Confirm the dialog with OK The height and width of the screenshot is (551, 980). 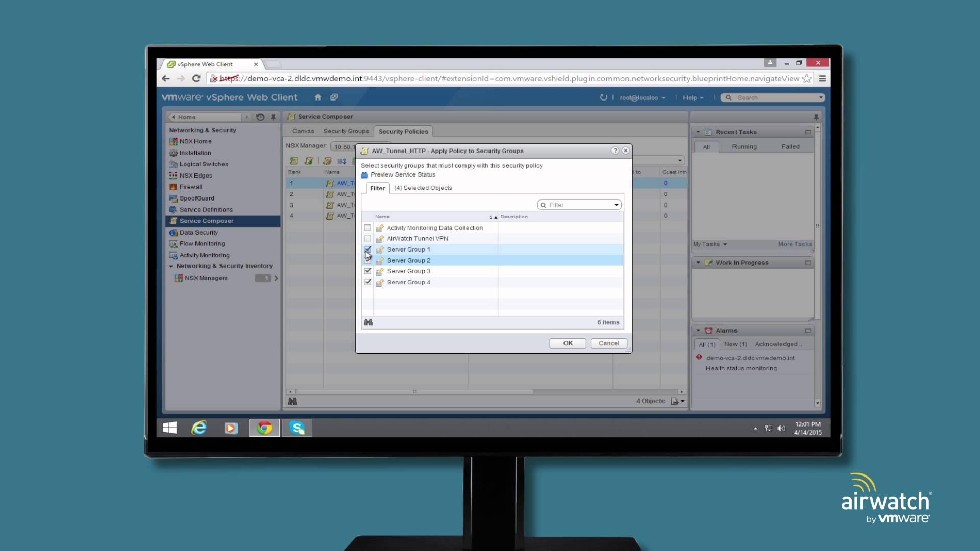568,343
